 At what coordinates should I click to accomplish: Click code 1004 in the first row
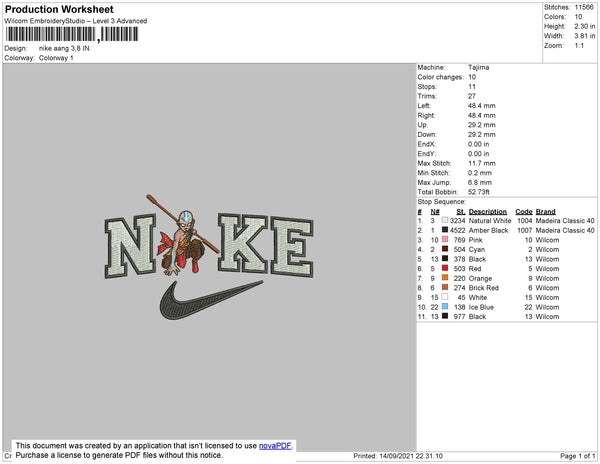click(525, 221)
